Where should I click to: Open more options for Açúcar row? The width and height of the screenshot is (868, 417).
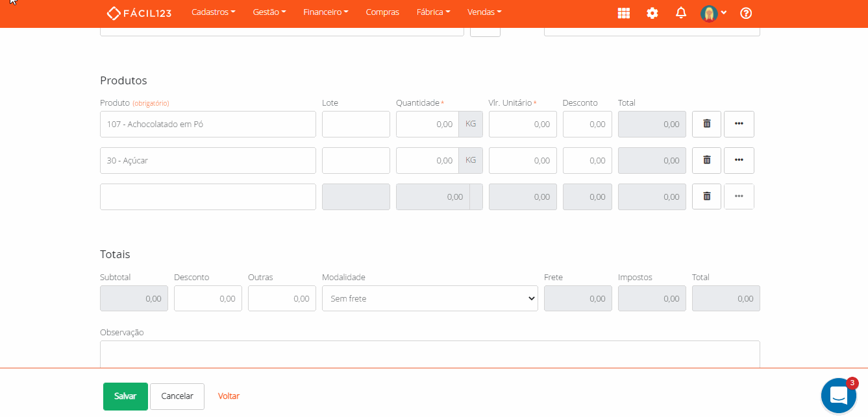point(739,160)
